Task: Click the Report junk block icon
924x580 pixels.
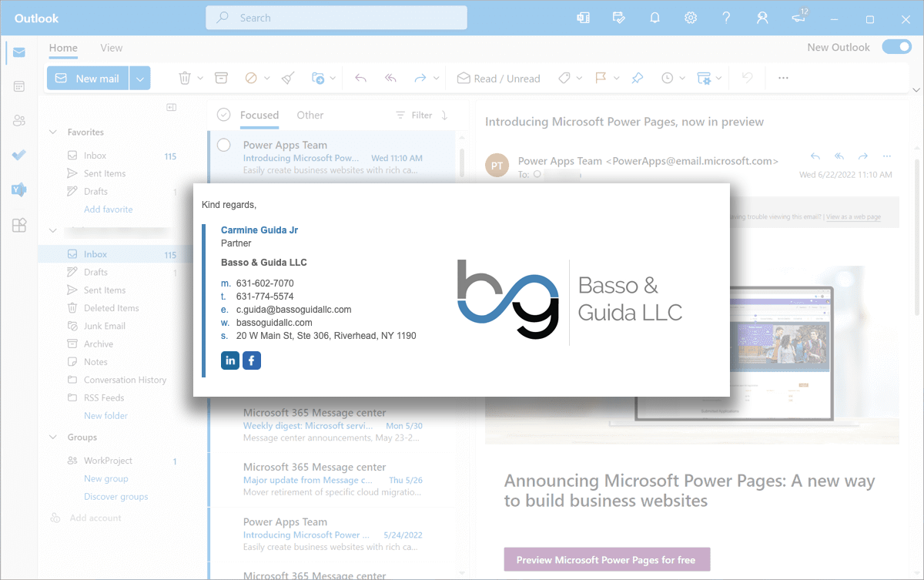Action: click(251, 78)
